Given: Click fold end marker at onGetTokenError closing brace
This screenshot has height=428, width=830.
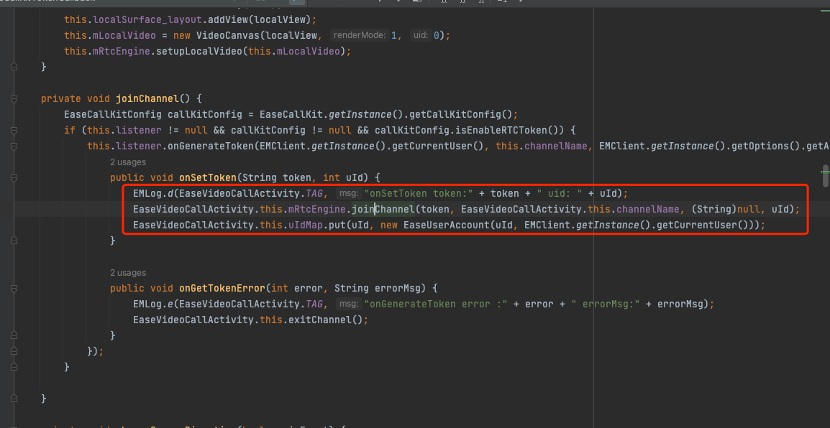Looking at the screenshot, I should [x=14, y=335].
